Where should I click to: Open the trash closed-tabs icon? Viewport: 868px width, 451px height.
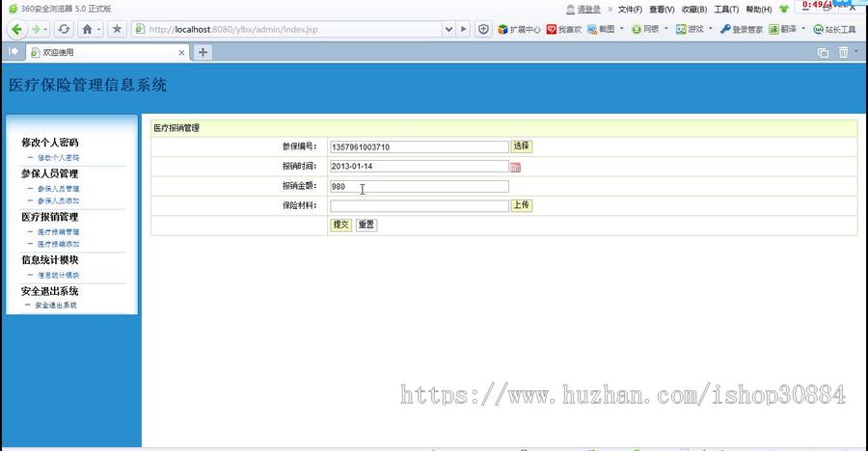coord(843,52)
